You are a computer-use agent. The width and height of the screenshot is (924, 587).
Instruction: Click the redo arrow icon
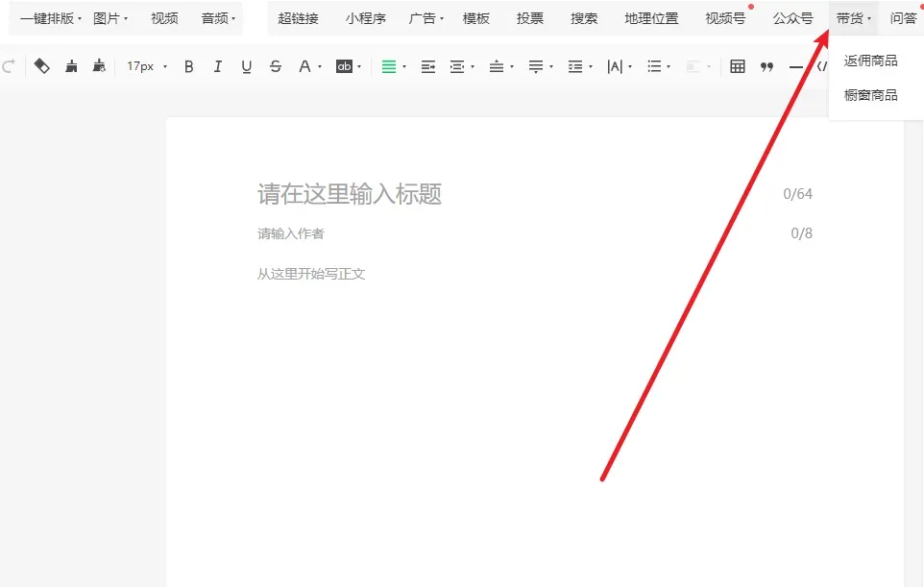pos(8,66)
